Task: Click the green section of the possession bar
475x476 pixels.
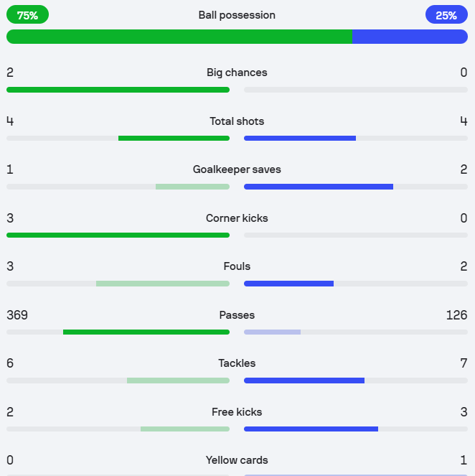Action: pos(179,37)
